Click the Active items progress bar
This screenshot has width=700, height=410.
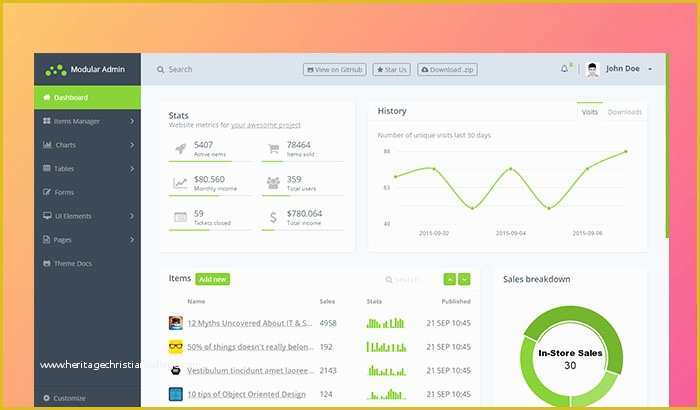tap(209, 161)
